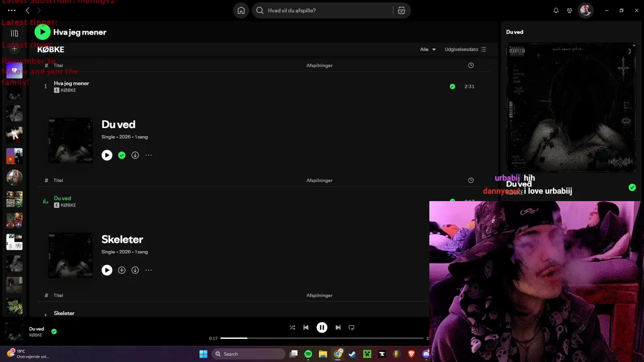Toggle saved checkmark on Hva jeg mener track

[452, 86]
